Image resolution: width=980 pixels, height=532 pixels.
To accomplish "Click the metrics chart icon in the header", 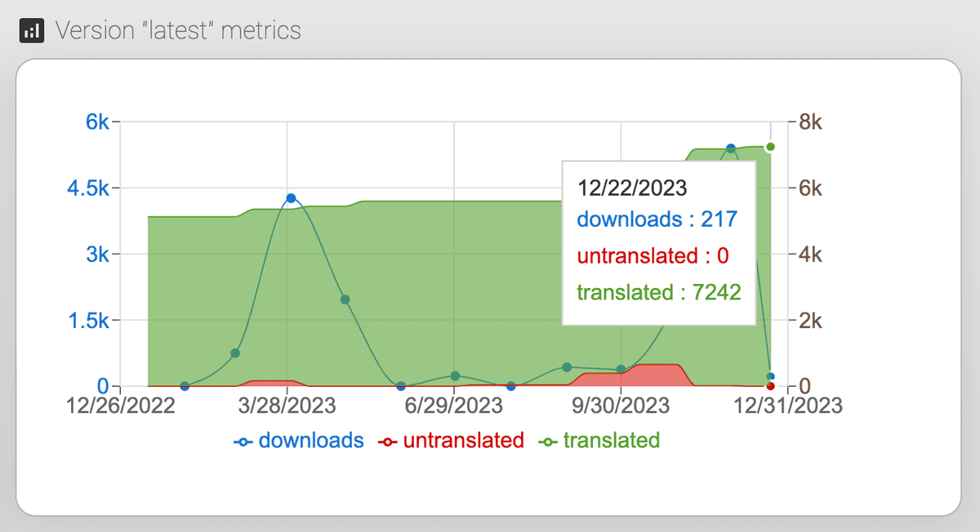I will (31, 31).
